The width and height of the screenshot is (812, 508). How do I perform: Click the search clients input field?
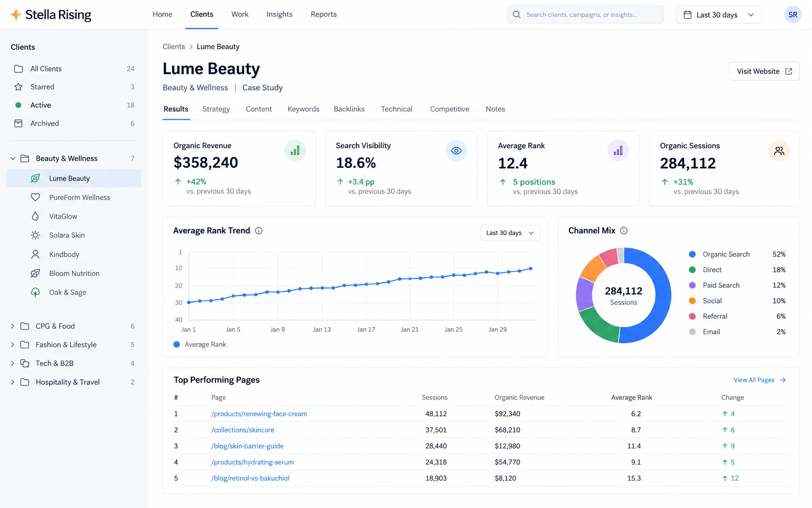pos(585,15)
